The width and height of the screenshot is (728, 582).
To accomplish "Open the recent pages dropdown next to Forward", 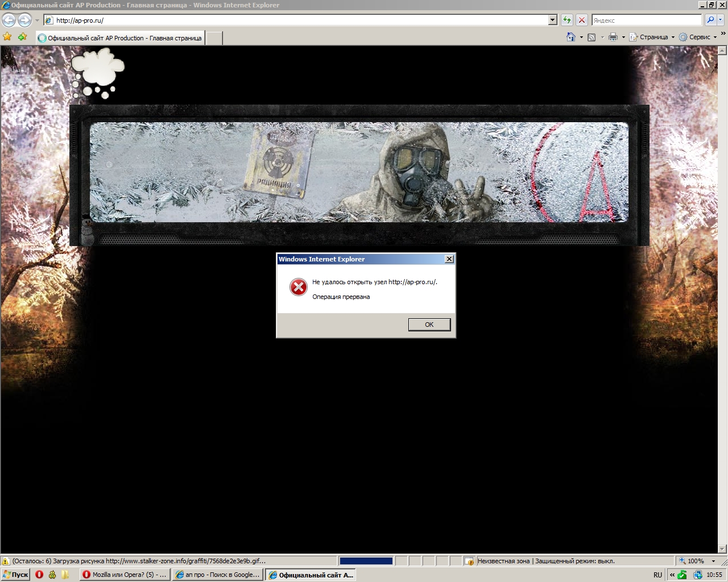I will point(37,20).
